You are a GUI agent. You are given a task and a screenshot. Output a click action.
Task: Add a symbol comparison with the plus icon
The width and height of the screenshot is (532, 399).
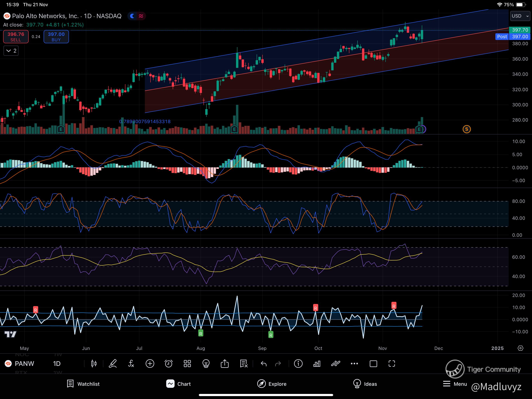click(150, 364)
